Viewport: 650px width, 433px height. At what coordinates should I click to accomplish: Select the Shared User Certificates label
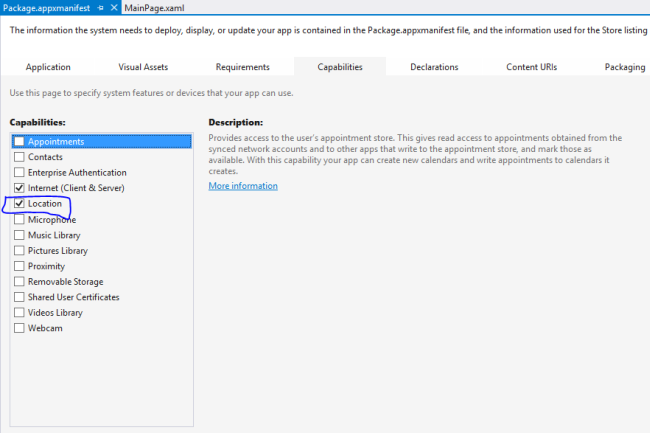(74, 297)
